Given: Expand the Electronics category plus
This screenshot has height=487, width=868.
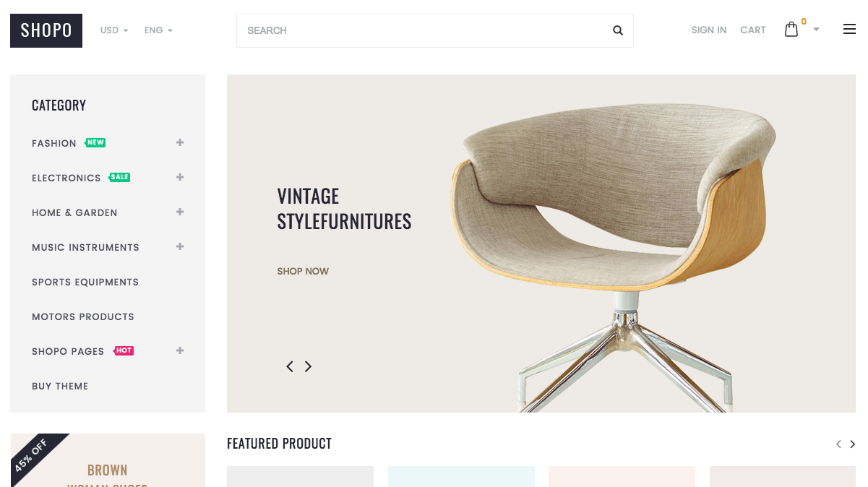Looking at the screenshot, I should click(x=180, y=177).
